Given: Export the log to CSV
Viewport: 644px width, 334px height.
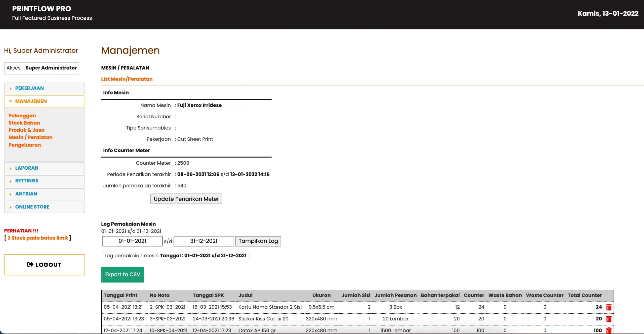Looking at the screenshot, I should [123, 275].
